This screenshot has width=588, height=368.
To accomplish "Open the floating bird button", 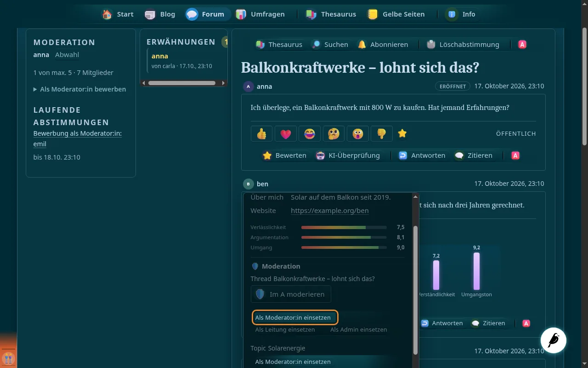I will pos(554,340).
